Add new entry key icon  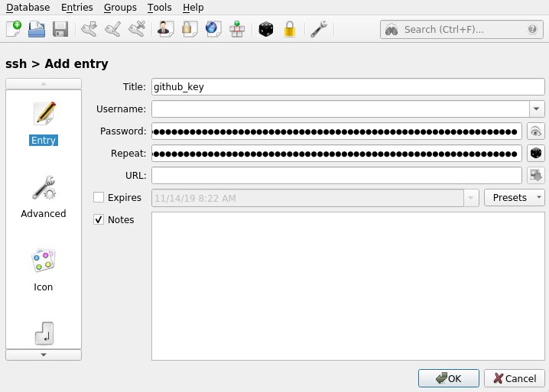(89, 29)
